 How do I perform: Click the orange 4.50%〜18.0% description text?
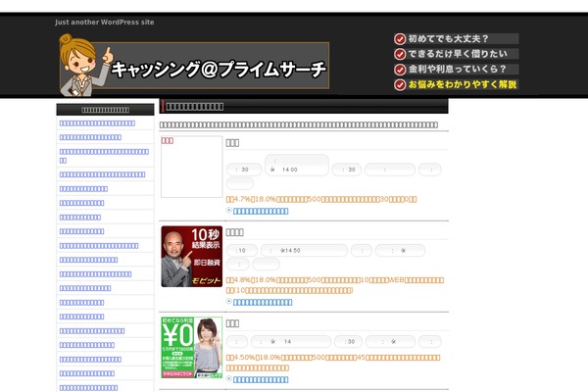pos(333,363)
